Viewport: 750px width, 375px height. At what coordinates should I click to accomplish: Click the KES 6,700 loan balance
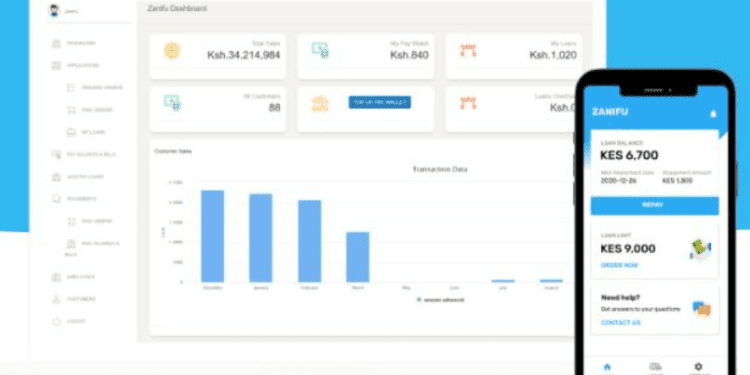[x=629, y=155]
